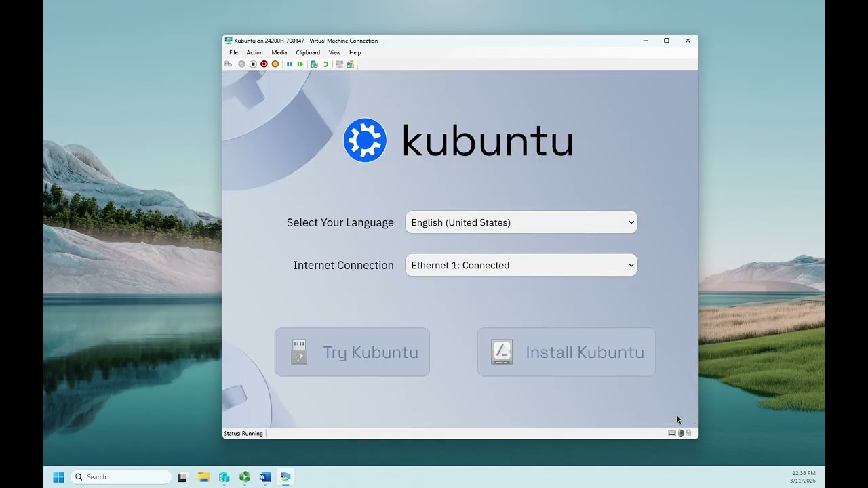Pause the virtual machine
This screenshot has width=868, height=488.
coord(289,64)
